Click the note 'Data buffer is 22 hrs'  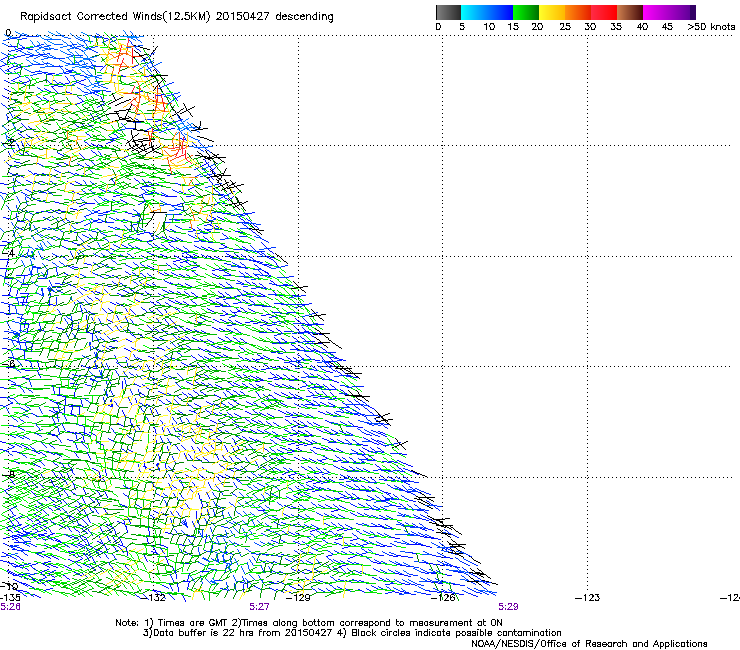pyautogui.click(x=204, y=633)
